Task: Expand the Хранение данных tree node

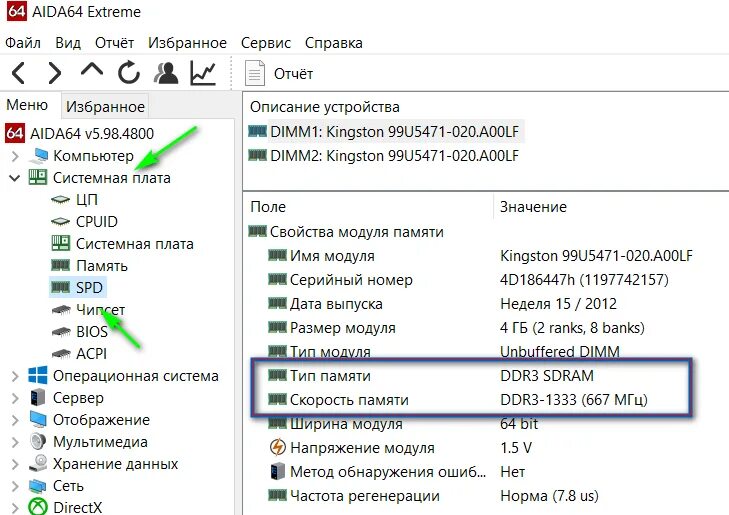Action: click(15, 463)
